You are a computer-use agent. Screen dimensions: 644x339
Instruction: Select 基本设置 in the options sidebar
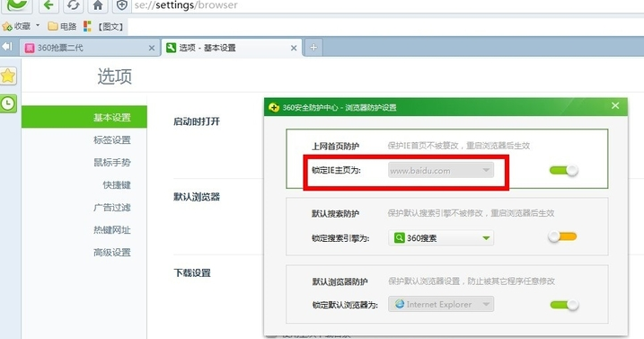(x=84, y=117)
